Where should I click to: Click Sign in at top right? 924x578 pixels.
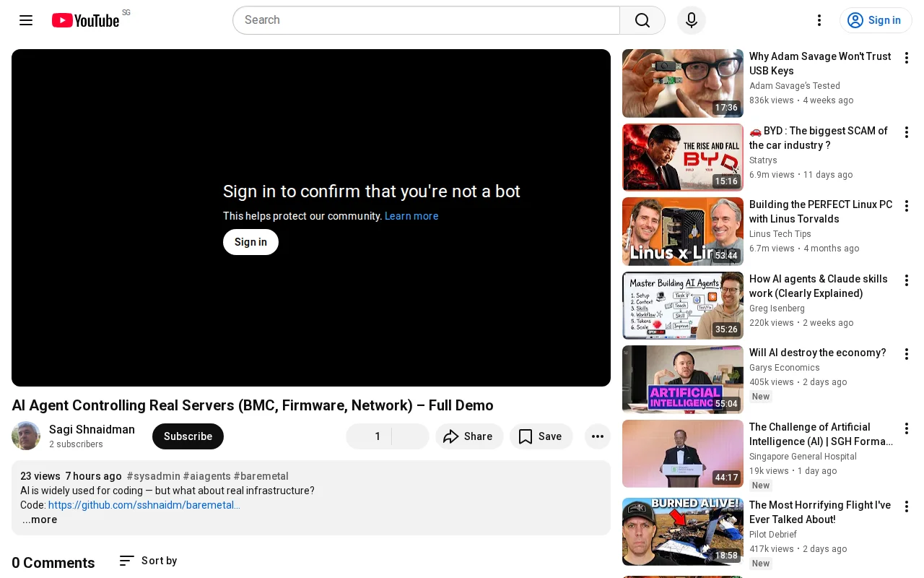pos(876,20)
